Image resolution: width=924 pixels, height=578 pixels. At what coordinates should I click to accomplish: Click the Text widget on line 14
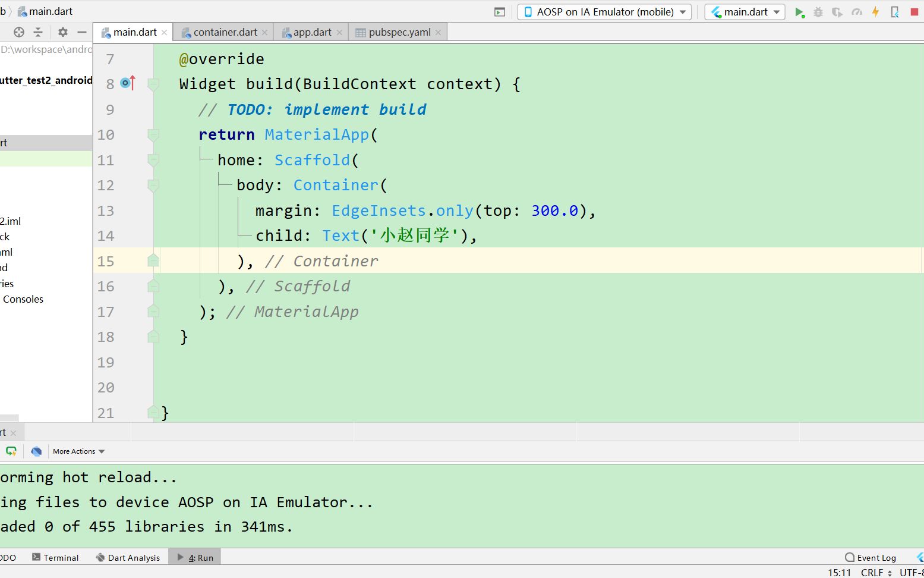[x=340, y=235]
